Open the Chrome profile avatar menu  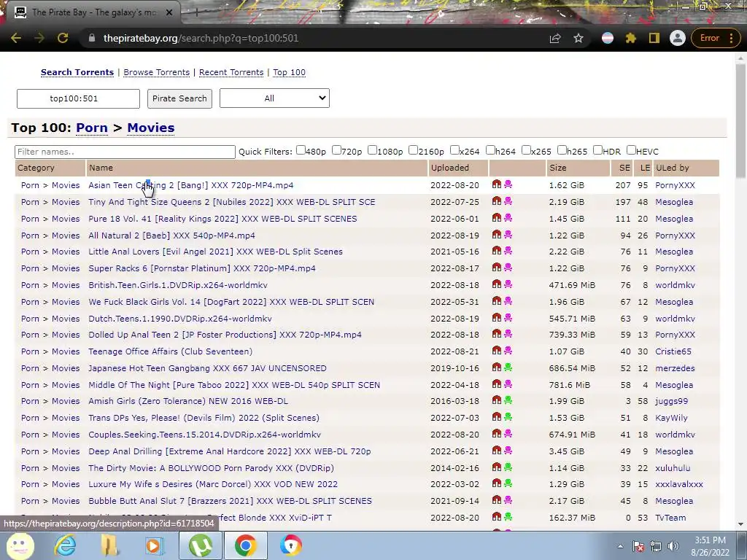(677, 38)
